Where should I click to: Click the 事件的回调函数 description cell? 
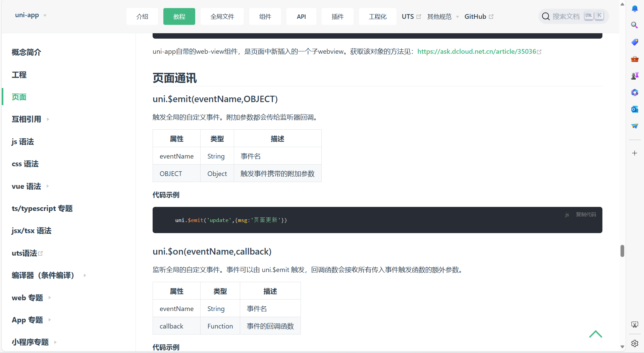pos(270,326)
